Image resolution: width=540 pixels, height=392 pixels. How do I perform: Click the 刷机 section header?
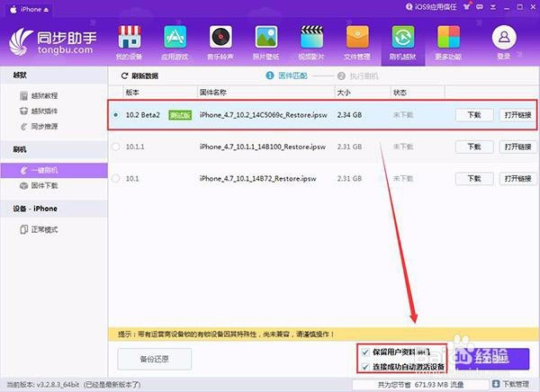point(54,150)
